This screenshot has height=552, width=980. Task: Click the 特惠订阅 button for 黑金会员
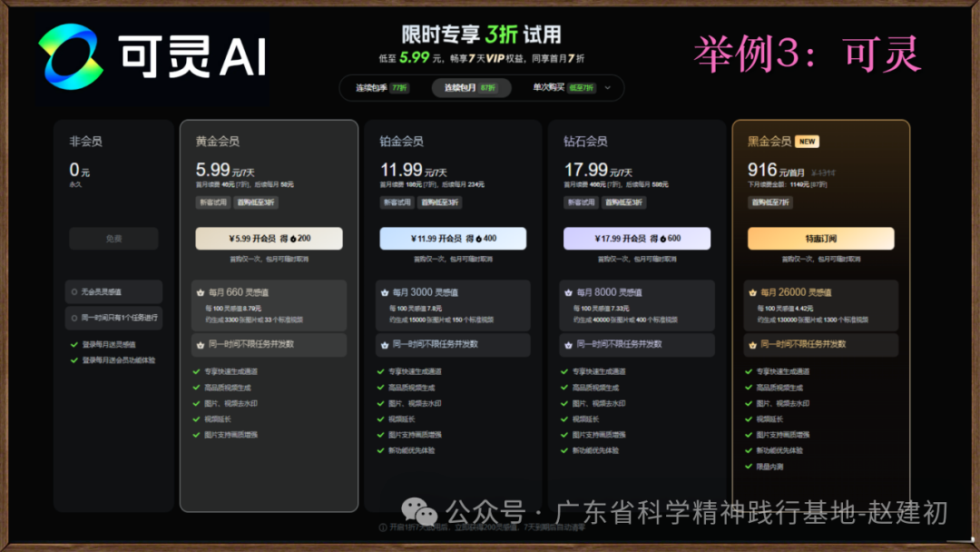(820, 239)
